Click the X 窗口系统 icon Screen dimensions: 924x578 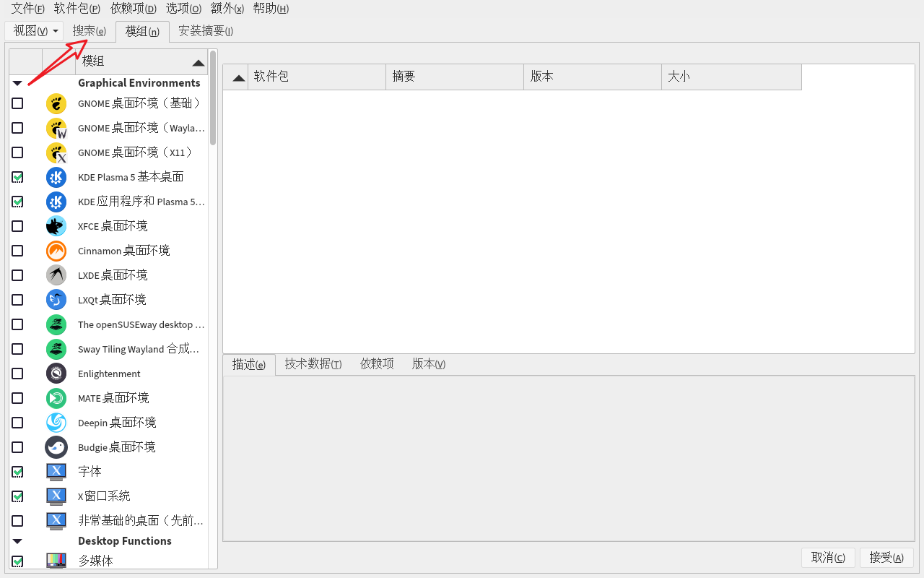pyautogui.click(x=56, y=496)
